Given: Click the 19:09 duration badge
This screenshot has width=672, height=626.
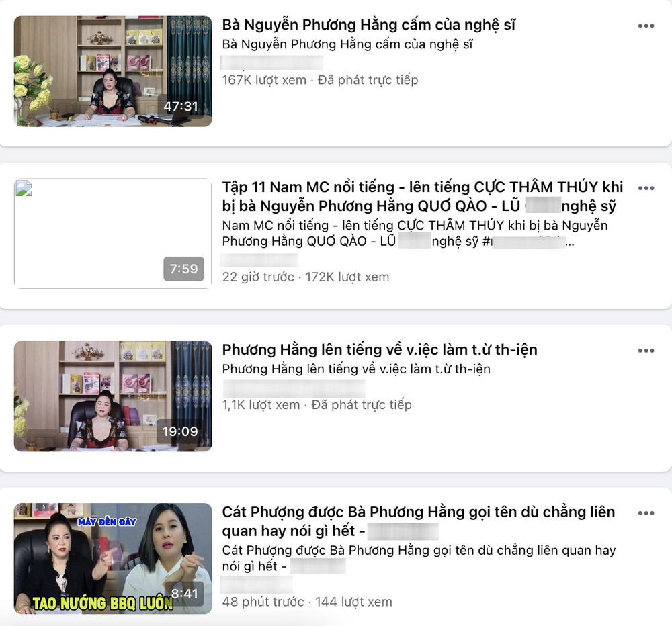Looking at the screenshot, I should click(x=180, y=431).
